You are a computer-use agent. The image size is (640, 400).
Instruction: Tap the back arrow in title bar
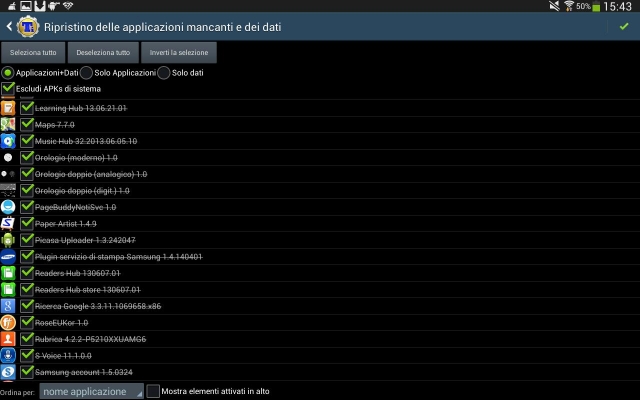coord(9,27)
